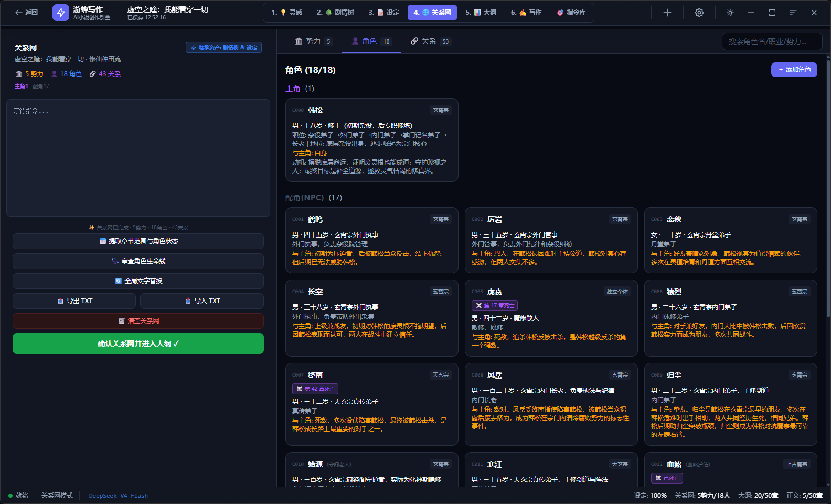Open step 2 剧情树 tab
Screen dimensions: 831x504
335,13
